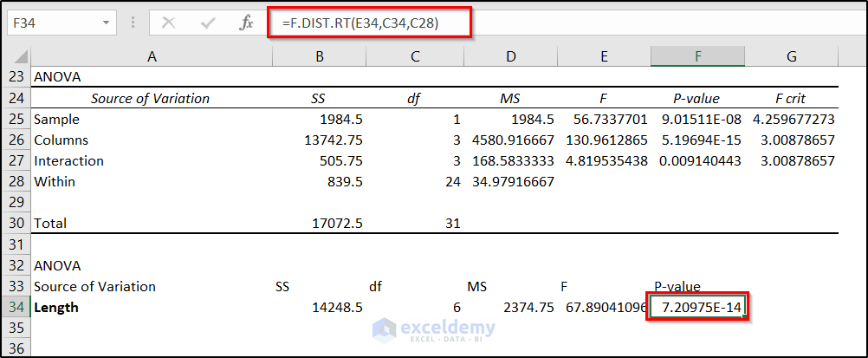Select column E header
868x358 pixels.
click(604, 56)
